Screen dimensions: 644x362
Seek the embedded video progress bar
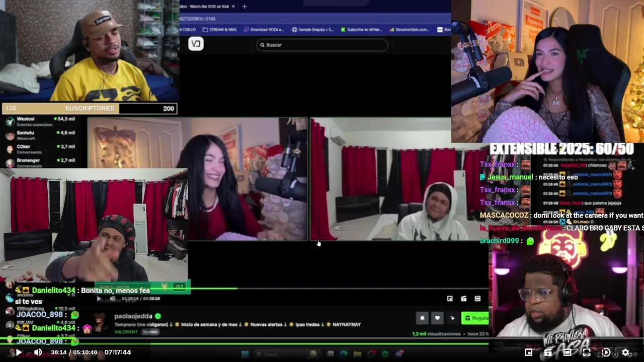pos(291,289)
